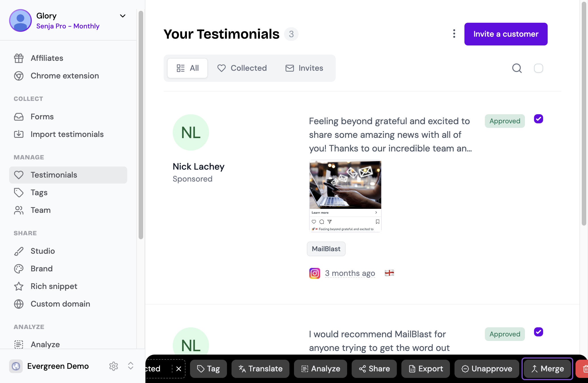
Task: Click the 'I would recommend MailBlast' text
Action: (379, 341)
